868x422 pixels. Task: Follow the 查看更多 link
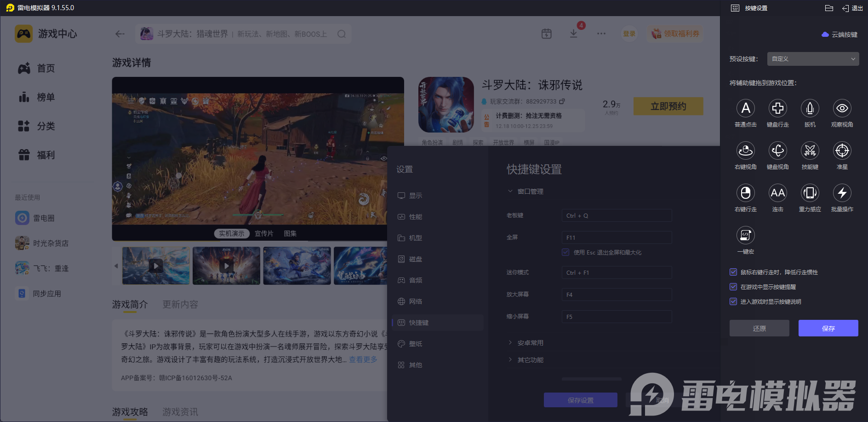click(363, 359)
